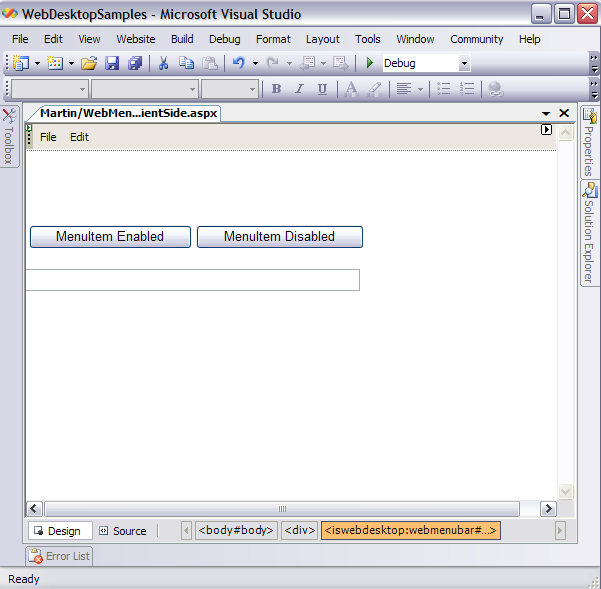Click the MenuItem Disabled button
Screen dimensions: 601x589
pyautogui.click(x=279, y=237)
